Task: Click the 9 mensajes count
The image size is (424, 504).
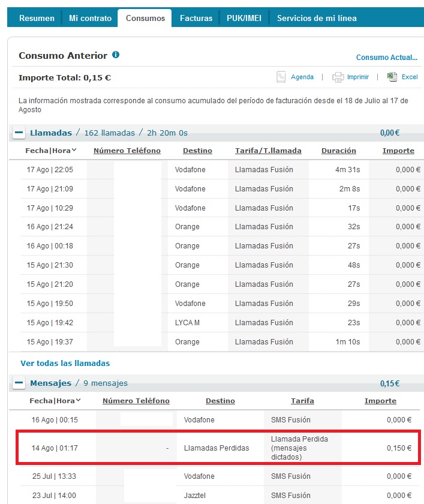Action: 106,383
